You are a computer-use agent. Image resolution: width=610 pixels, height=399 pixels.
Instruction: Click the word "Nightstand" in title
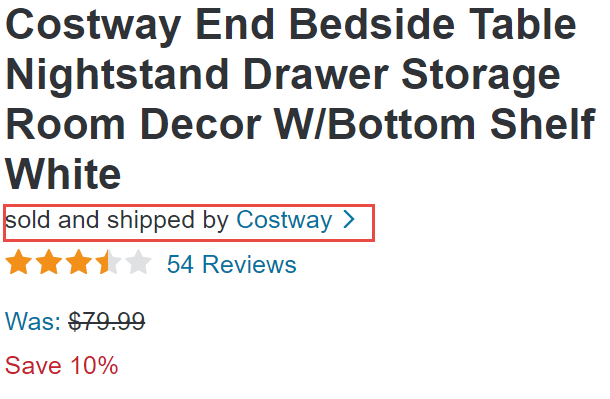(x=117, y=75)
